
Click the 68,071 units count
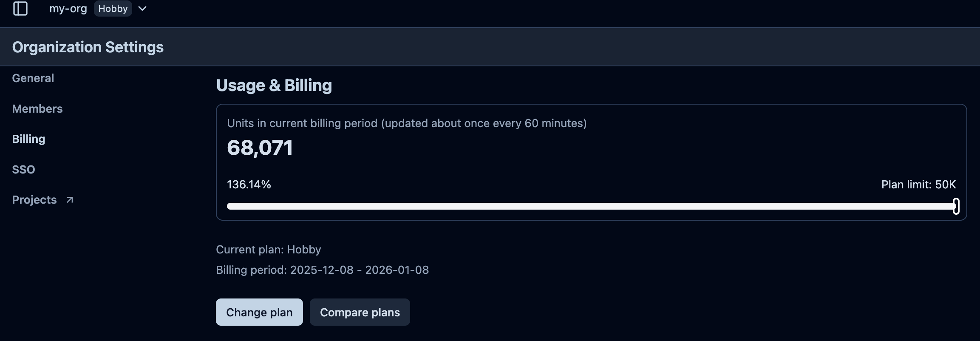click(260, 148)
